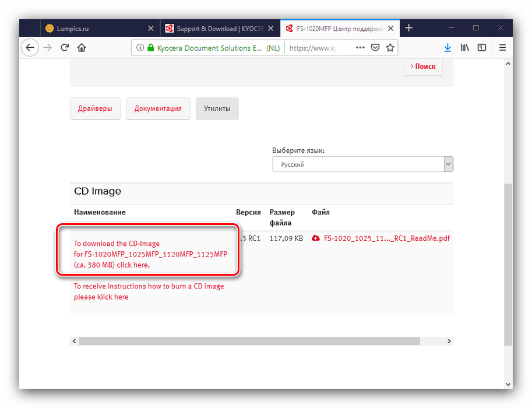Image resolution: width=532 pixels, height=408 pixels.
Task: Minimize the Firefox window
Action: point(451,28)
